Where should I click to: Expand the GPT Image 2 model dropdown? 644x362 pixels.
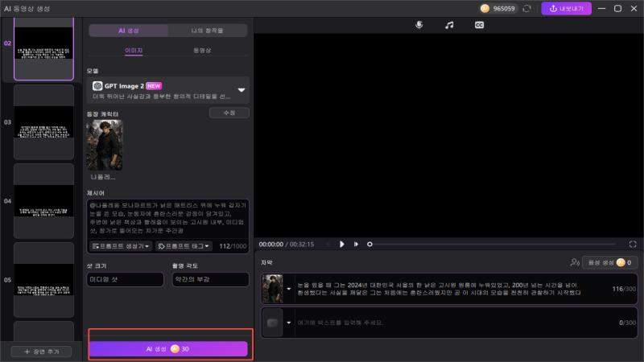point(242,90)
